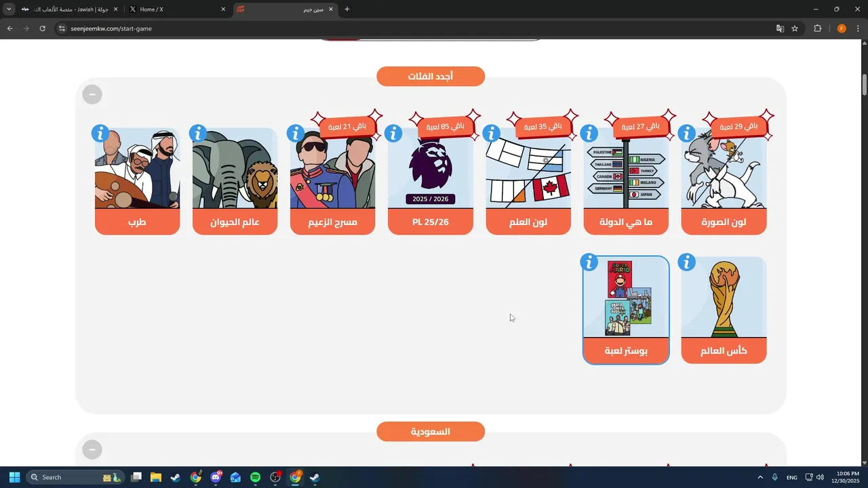Open info for the طرب category
868x488 pixels.
(100, 134)
